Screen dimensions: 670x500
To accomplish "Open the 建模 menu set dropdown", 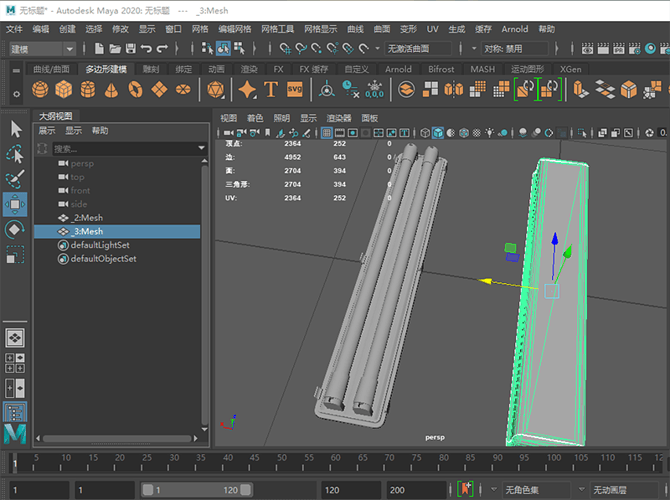I will 41,48.
